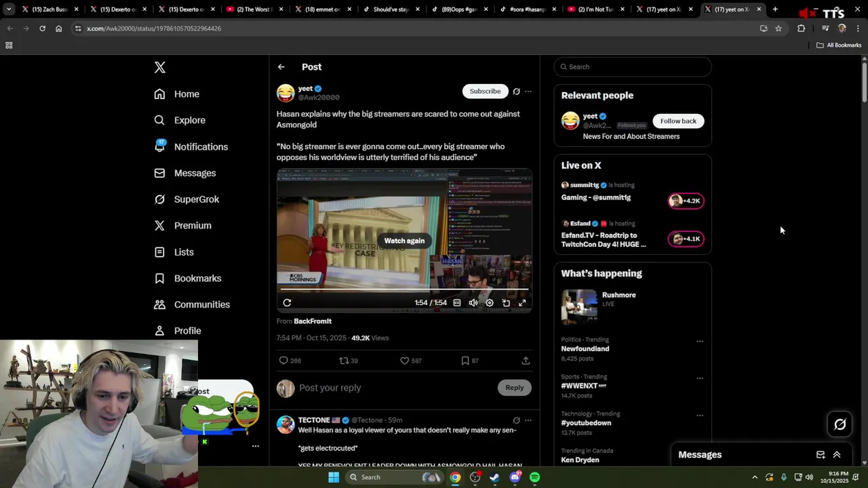Like the post with 587 likes
The width and height of the screenshot is (868, 488).
point(411,361)
